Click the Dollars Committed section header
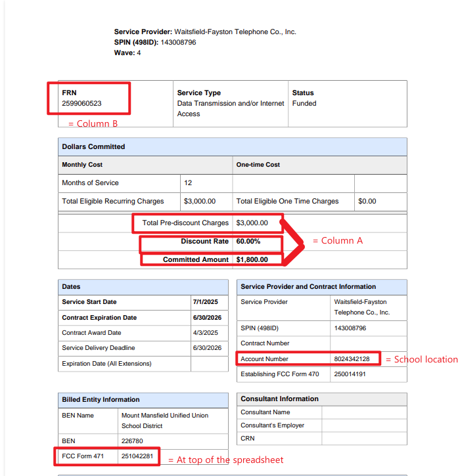This screenshot has height=476, width=460. click(93, 146)
